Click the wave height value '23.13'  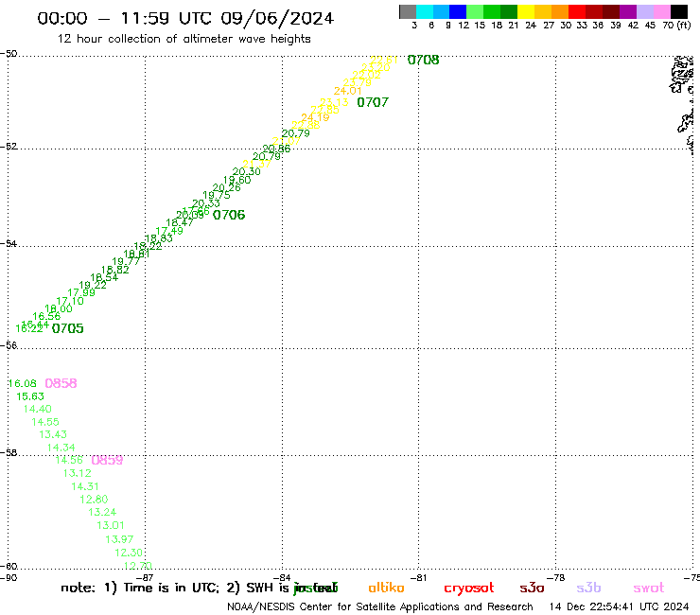point(334,102)
